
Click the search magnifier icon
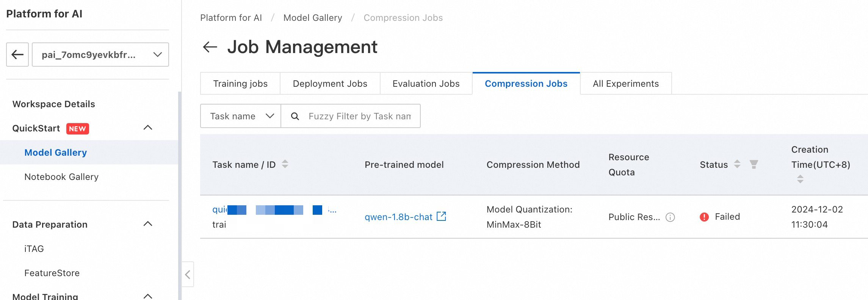click(x=295, y=116)
